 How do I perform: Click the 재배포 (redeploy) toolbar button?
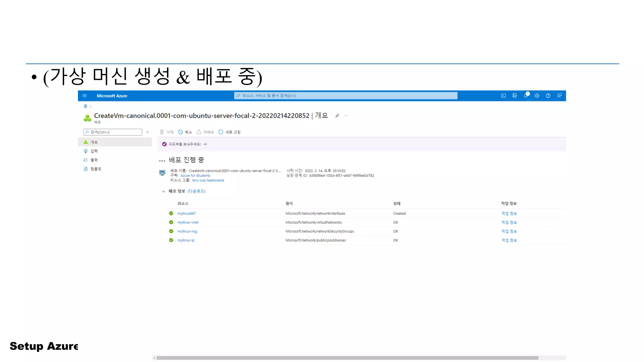[x=205, y=132]
